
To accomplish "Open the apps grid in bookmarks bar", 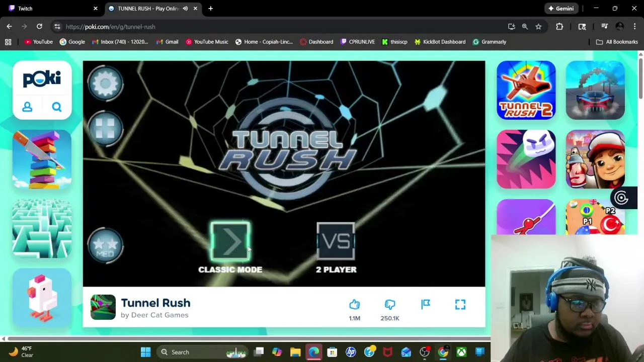I will [8, 42].
